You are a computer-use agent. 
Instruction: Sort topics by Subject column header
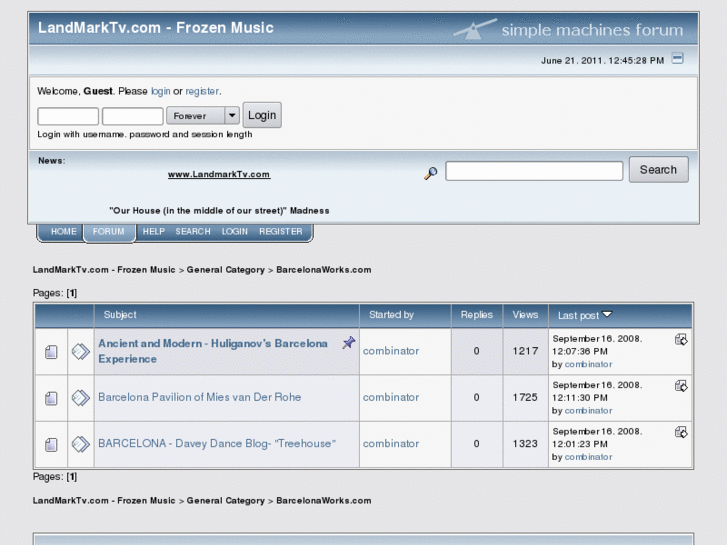coord(120,315)
